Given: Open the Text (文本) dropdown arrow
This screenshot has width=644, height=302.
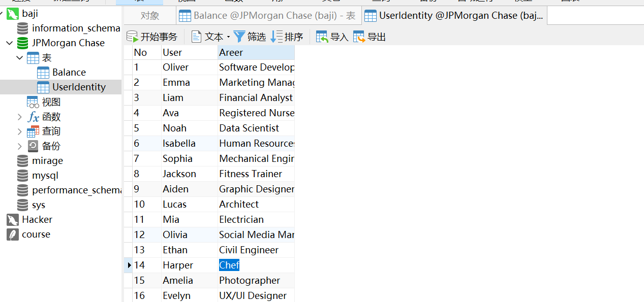Looking at the screenshot, I should [228, 37].
